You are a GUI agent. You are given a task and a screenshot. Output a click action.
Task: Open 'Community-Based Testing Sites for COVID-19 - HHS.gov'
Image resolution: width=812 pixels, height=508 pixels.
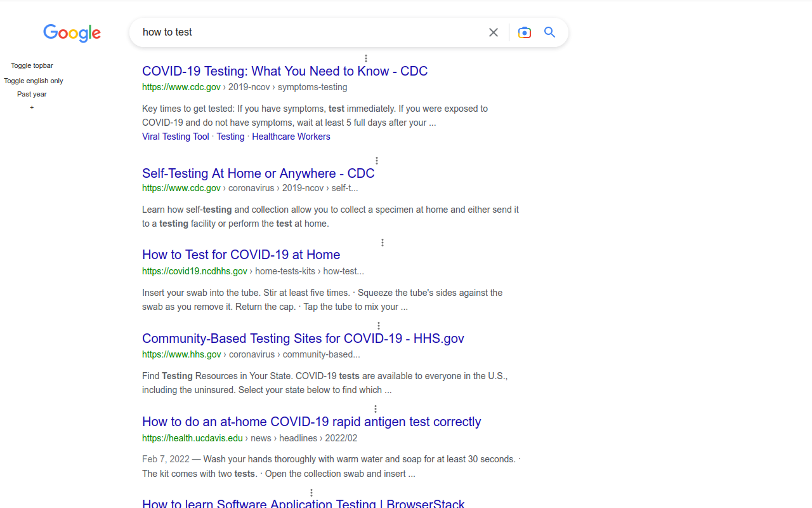(303, 338)
